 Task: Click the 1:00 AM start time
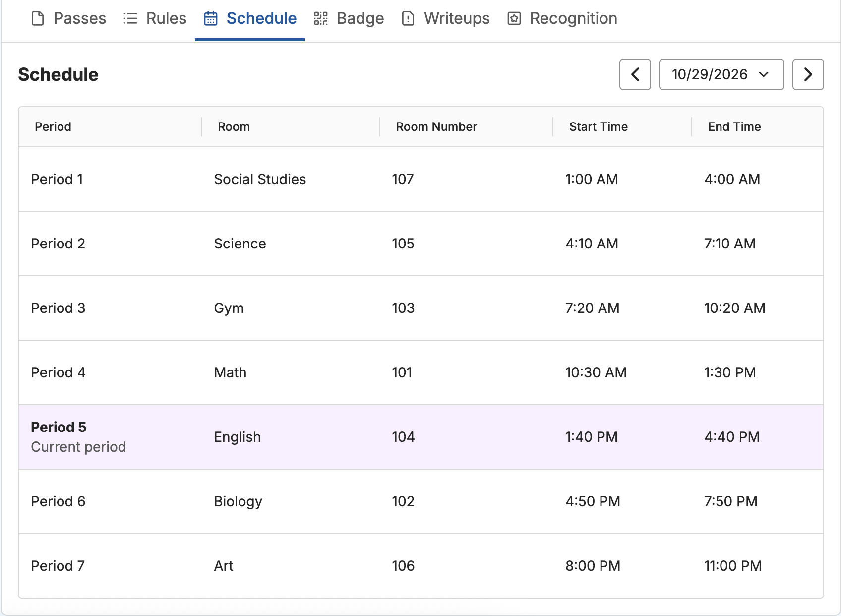pos(592,179)
